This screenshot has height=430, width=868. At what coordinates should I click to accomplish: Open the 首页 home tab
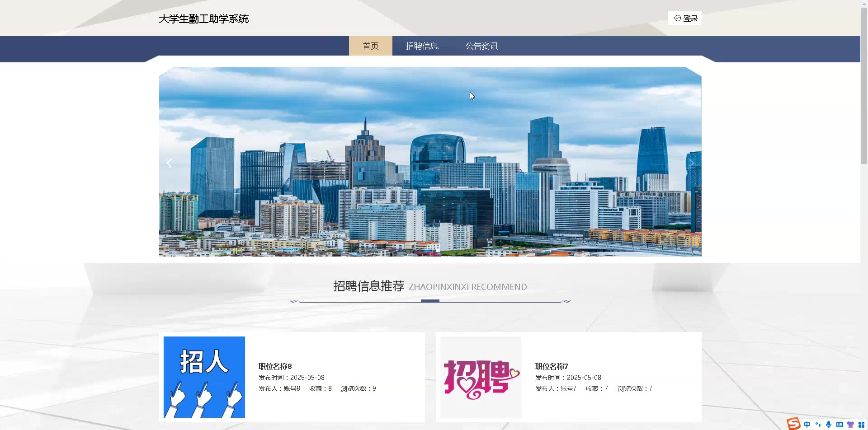click(371, 46)
